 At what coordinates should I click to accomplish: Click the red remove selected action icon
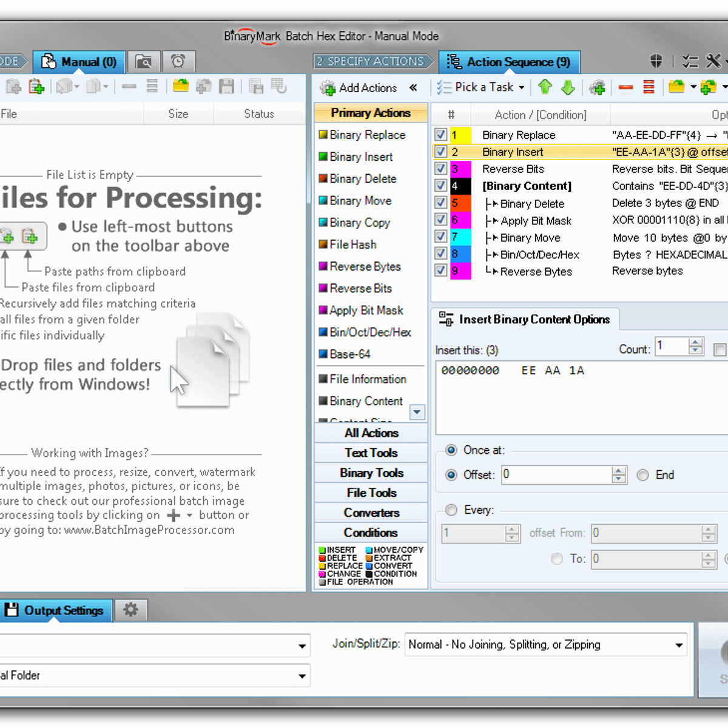point(626,88)
